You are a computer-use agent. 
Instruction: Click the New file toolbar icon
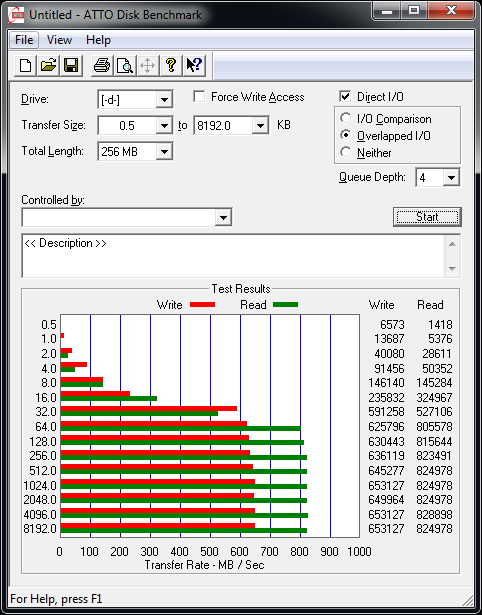(x=25, y=65)
